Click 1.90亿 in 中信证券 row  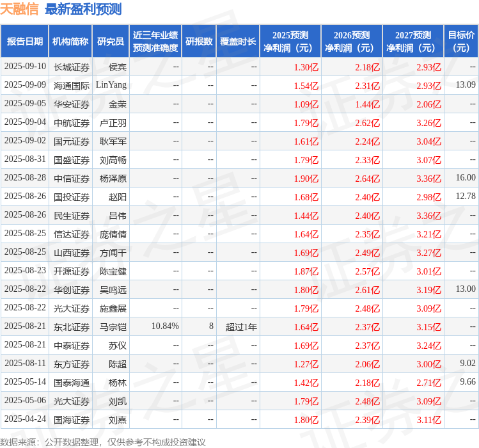click(306, 179)
